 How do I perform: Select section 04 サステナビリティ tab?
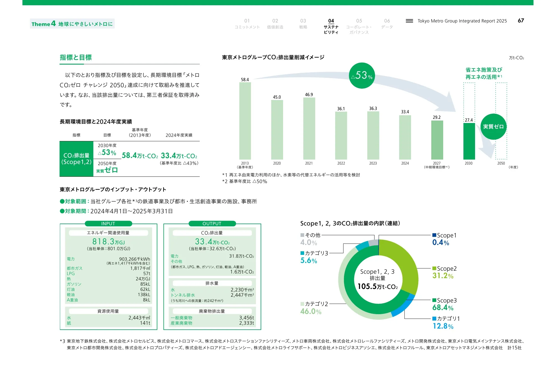click(331, 26)
